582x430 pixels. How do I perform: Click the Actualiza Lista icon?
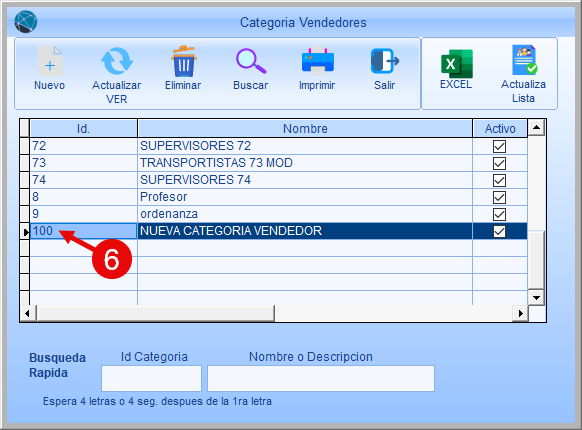pos(524,60)
